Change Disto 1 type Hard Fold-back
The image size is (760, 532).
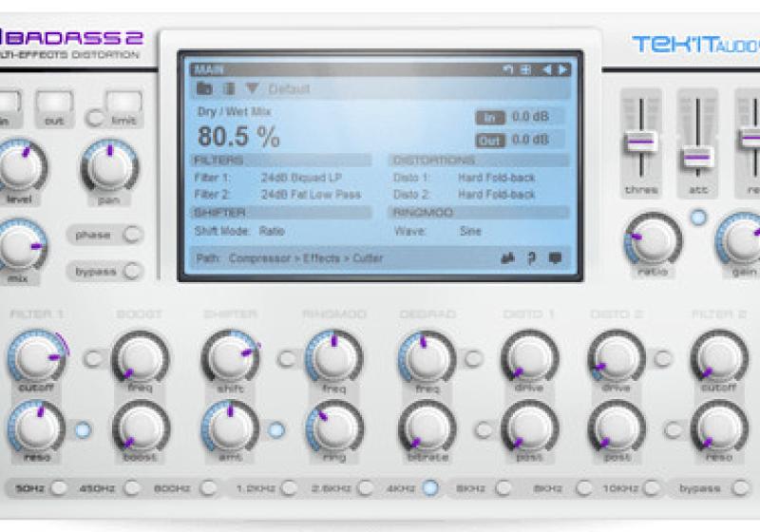[496, 178]
